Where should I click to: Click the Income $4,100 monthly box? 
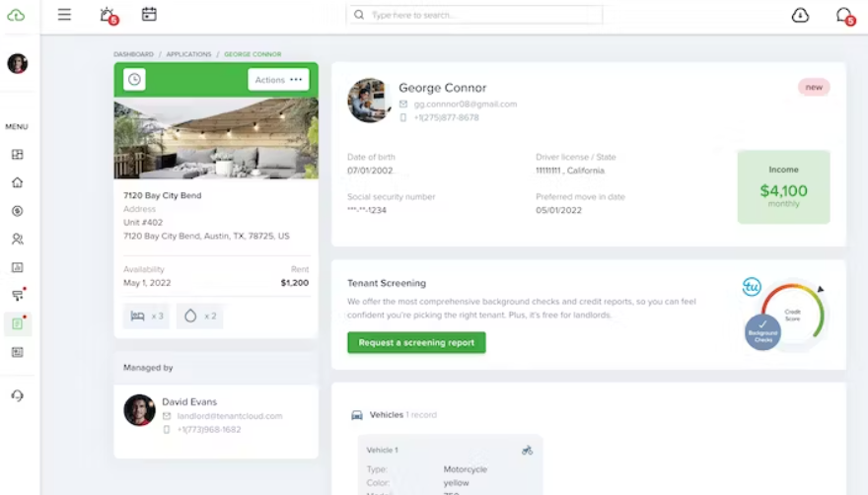[x=783, y=187]
